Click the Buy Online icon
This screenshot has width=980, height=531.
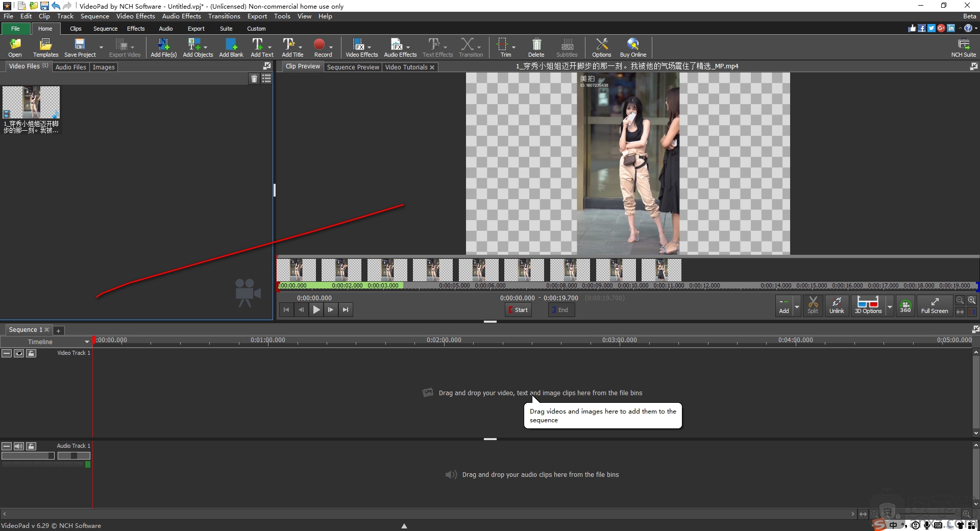pos(633,47)
